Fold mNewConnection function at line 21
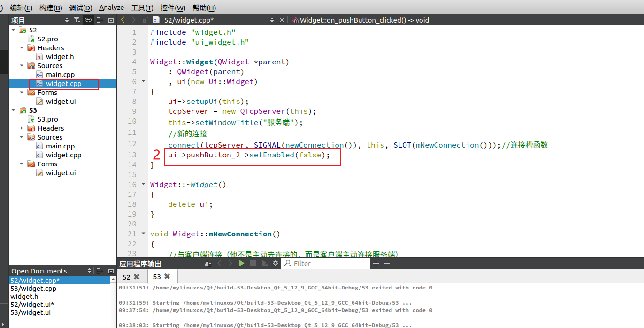644x328 pixels. coord(143,234)
